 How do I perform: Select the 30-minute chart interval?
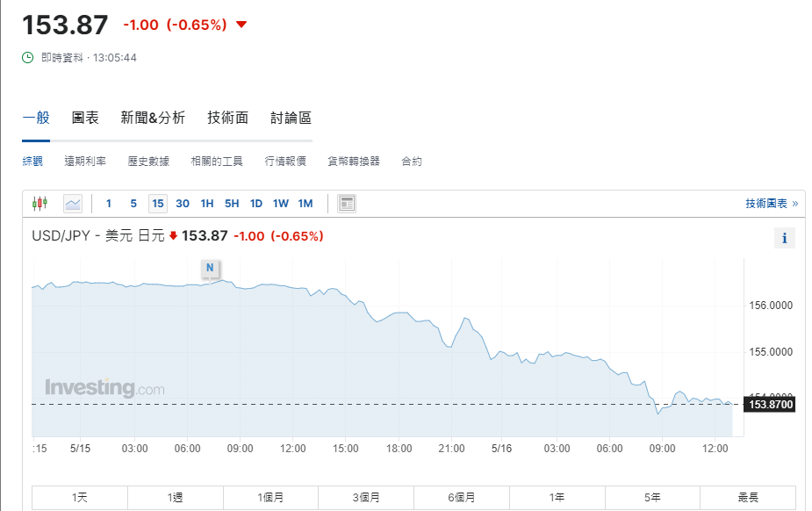coord(183,204)
